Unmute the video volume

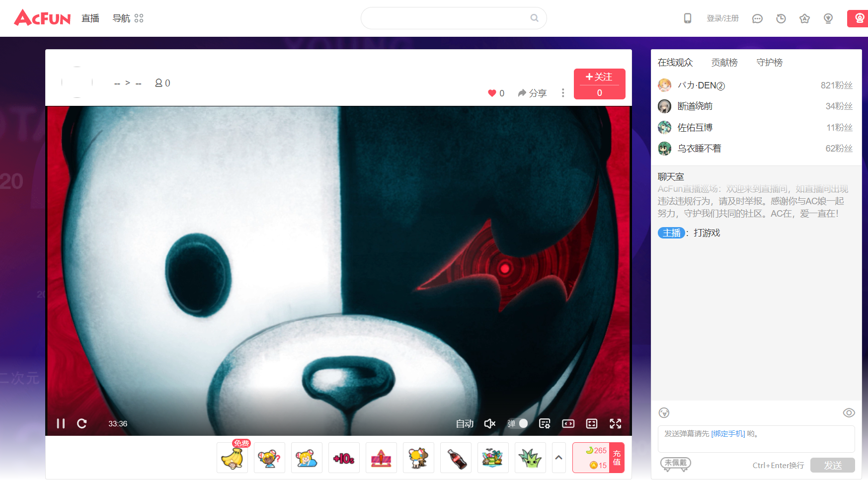point(490,423)
